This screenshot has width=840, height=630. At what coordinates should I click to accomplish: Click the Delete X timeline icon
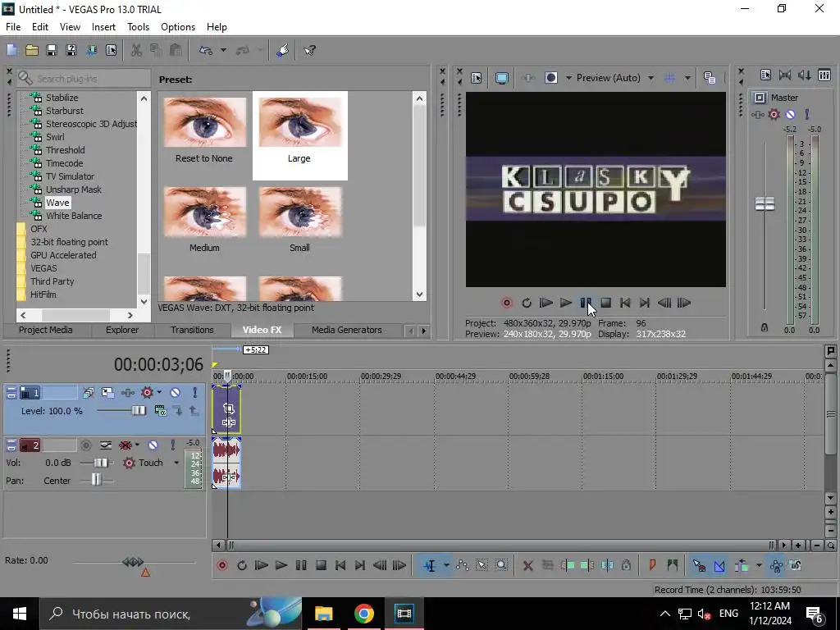[x=527, y=566]
